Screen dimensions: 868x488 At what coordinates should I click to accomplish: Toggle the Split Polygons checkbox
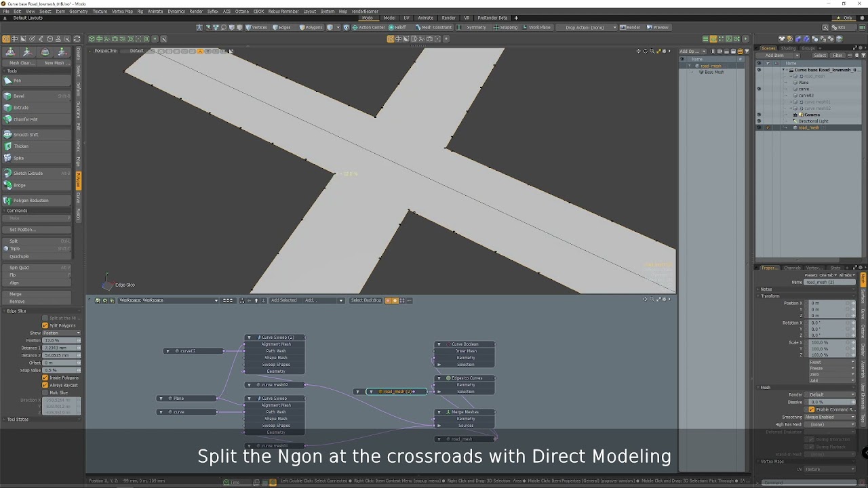(45, 325)
